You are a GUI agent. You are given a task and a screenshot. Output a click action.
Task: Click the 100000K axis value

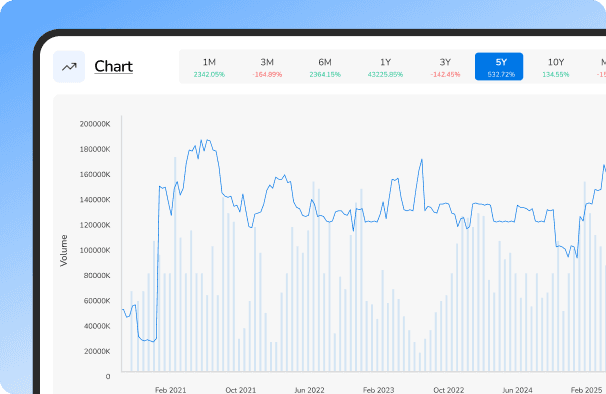pos(95,250)
